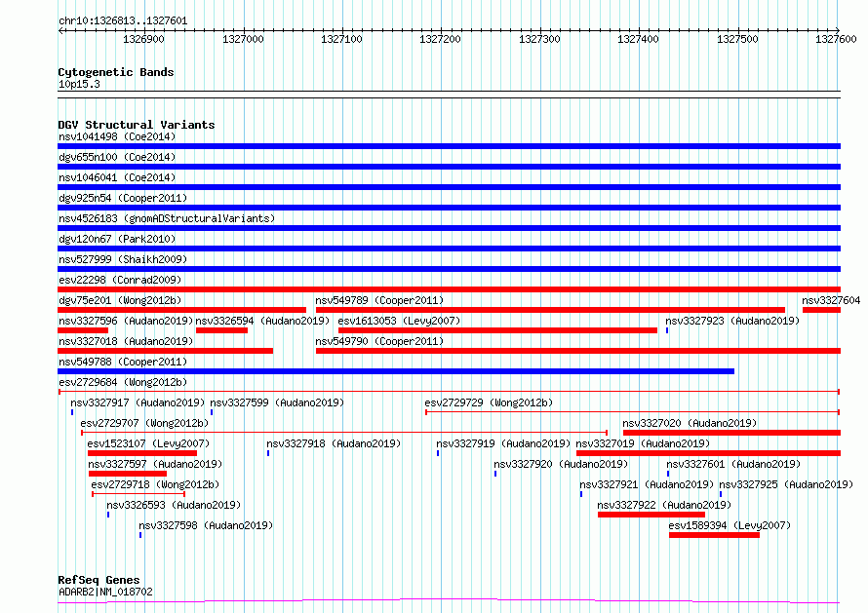The width and height of the screenshot is (868, 613).
Task: Click nsv3327921 (Audano2019) label
Action: 647,484
